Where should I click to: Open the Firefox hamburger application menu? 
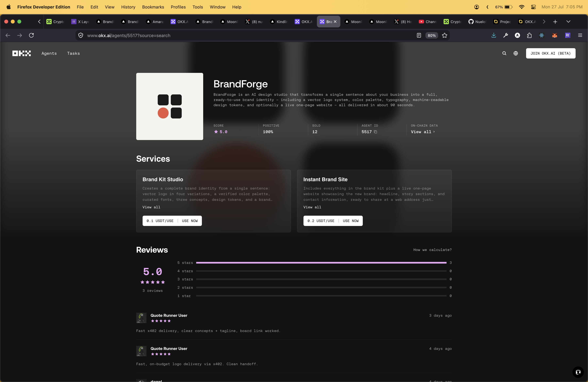[x=580, y=35]
